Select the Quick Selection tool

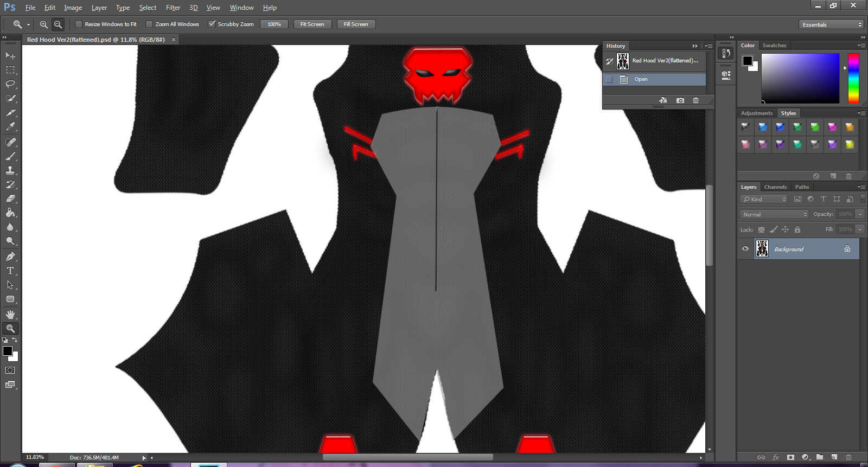[10, 98]
